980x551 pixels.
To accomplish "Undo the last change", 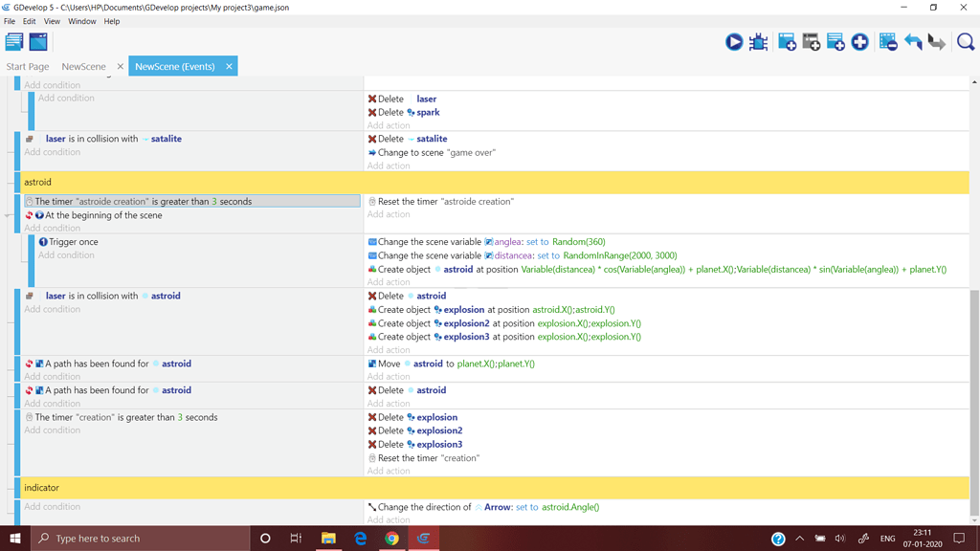I will click(911, 42).
